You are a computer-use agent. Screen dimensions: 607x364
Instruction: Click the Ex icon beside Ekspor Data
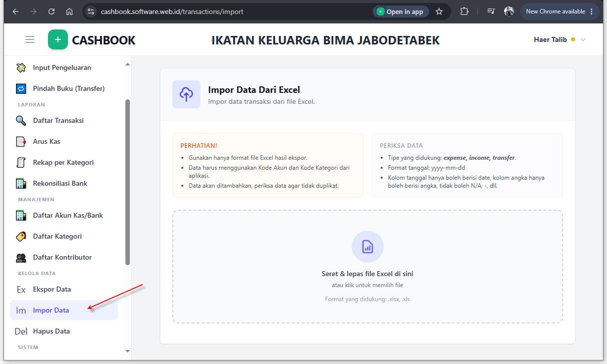(21, 289)
